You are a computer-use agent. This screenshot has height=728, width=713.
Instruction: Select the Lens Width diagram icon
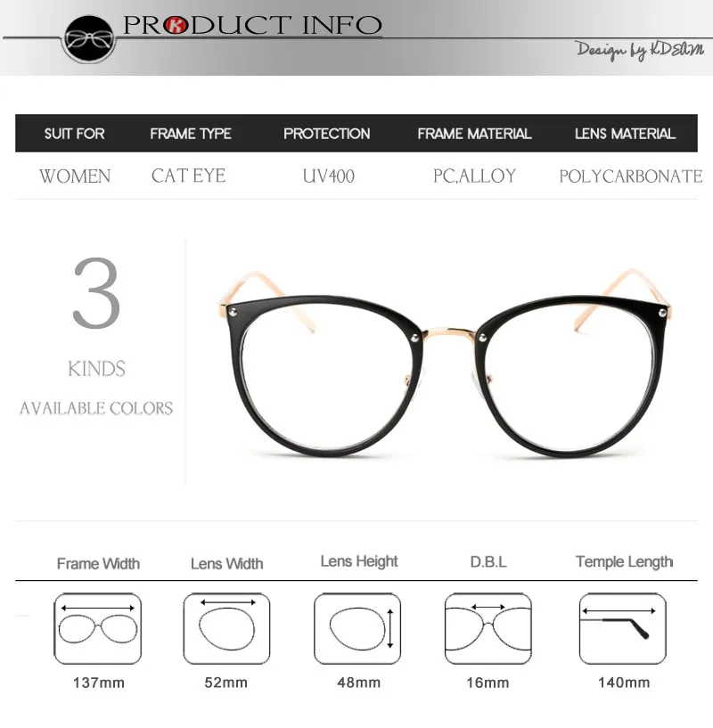click(x=226, y=628)
